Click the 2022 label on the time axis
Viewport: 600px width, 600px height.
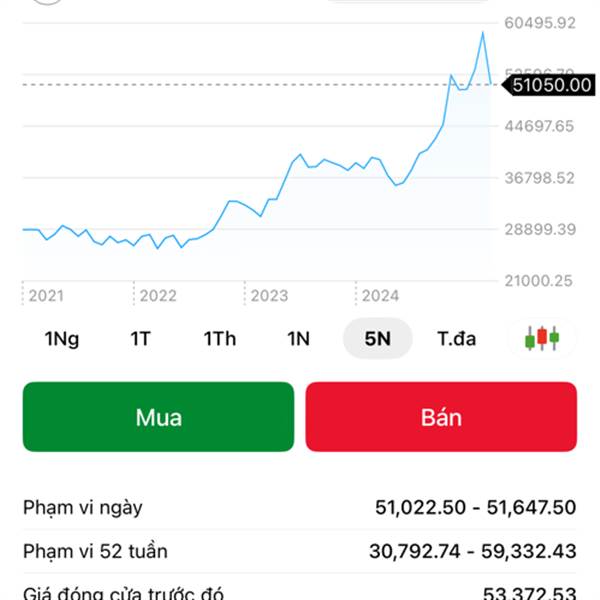tap(158, 296)
